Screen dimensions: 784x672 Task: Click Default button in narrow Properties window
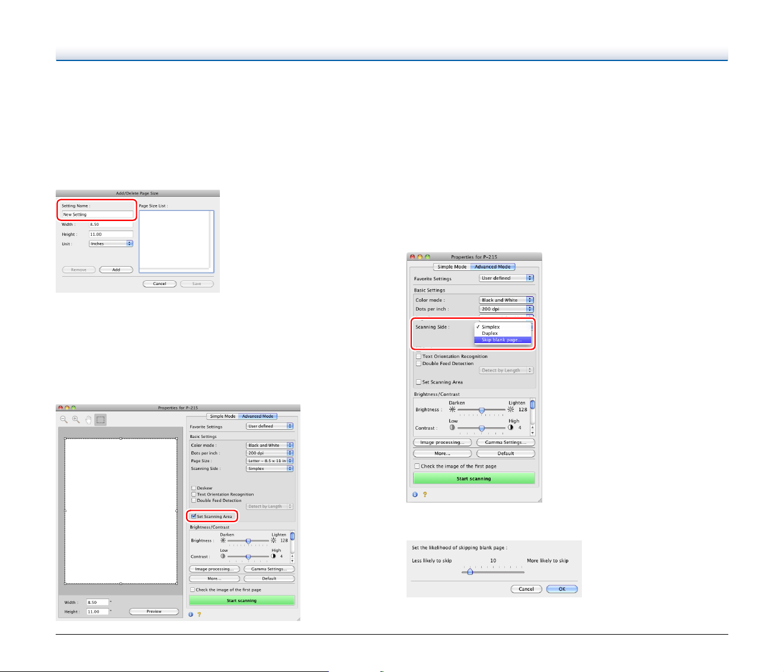coord(505,453)
